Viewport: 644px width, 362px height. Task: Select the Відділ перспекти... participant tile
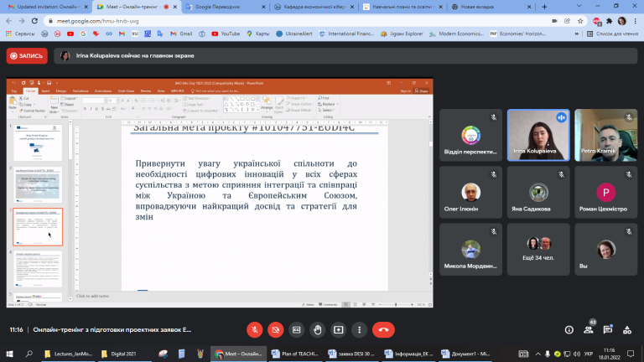point(470,135)
